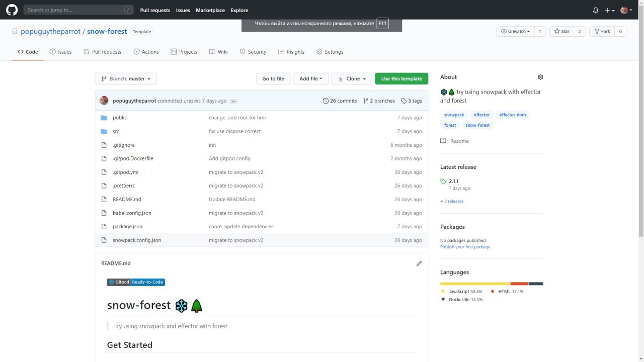
Task: Open the Unwatch dropdown
Action: (515, 31)
